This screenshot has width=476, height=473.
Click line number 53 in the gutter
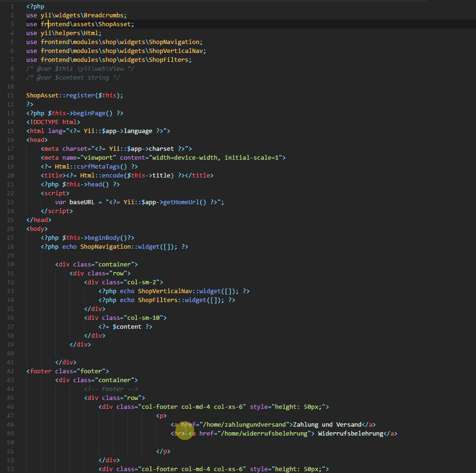click(10, 469)
